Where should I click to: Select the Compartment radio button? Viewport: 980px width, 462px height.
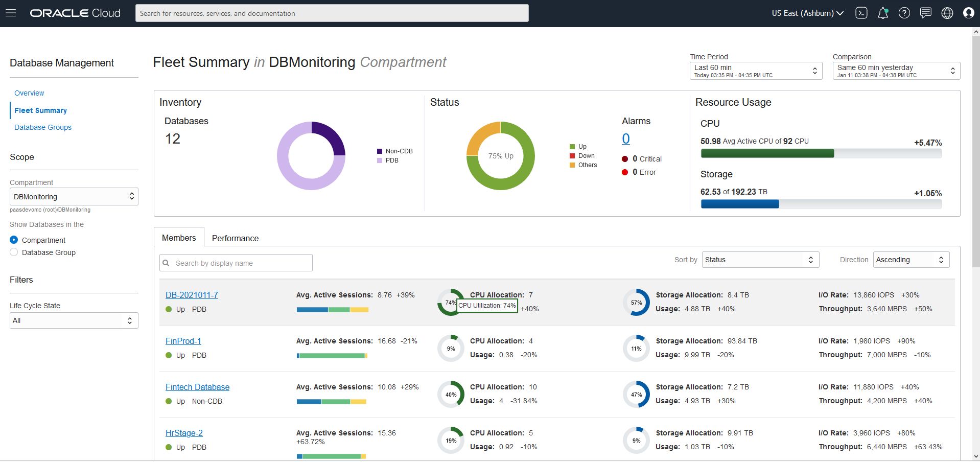[x=14, y=240]
